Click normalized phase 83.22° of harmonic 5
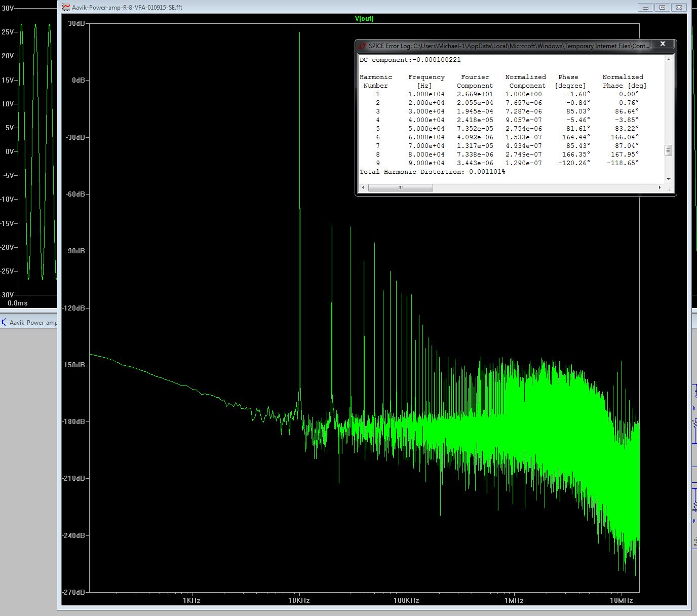Screen dimensions: 697x616 click(x=627, y=129)
